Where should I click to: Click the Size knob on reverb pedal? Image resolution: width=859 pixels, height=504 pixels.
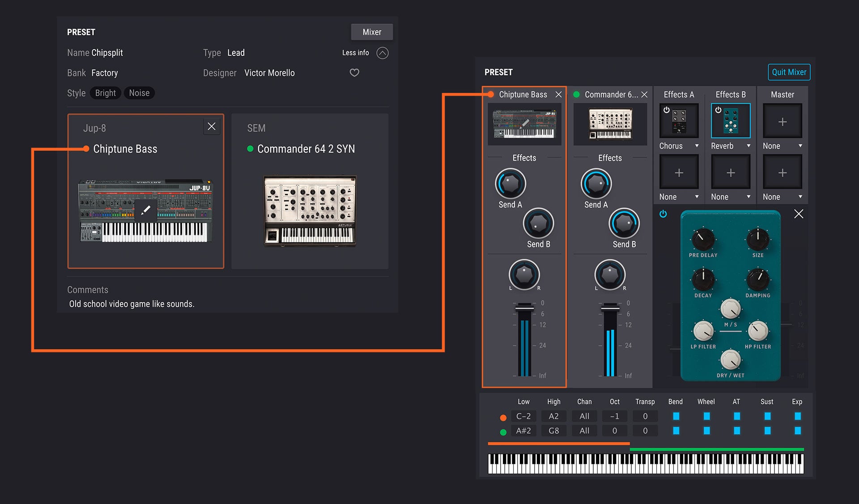[758, 239]
